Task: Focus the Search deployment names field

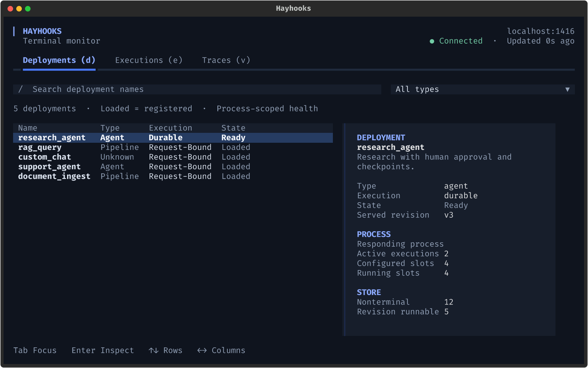Action: tap(197, 89)
